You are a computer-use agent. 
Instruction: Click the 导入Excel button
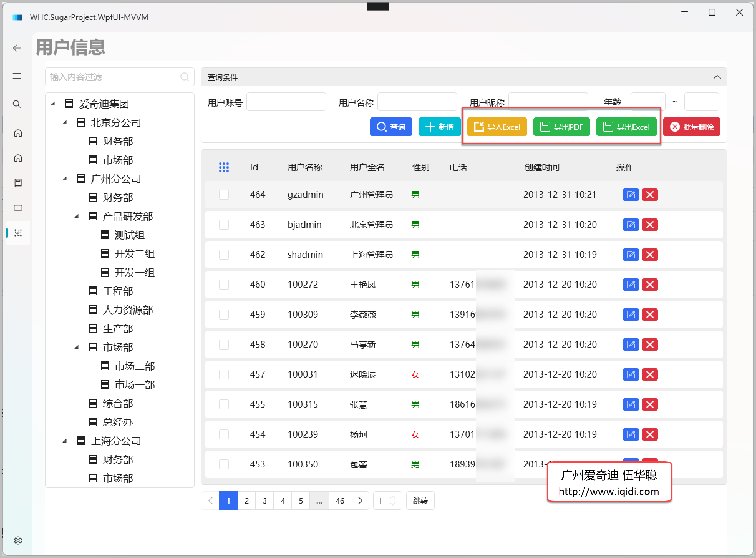(x=497, y=127)
